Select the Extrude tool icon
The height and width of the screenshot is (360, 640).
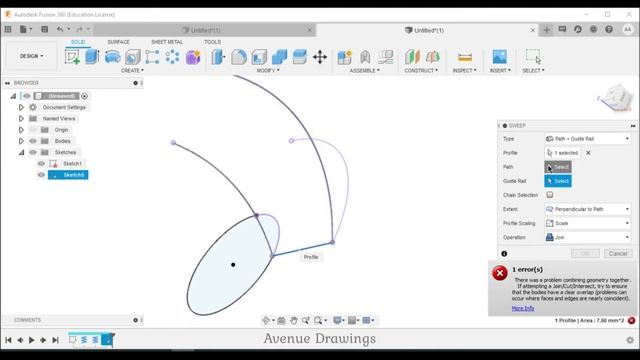(92, 57)
